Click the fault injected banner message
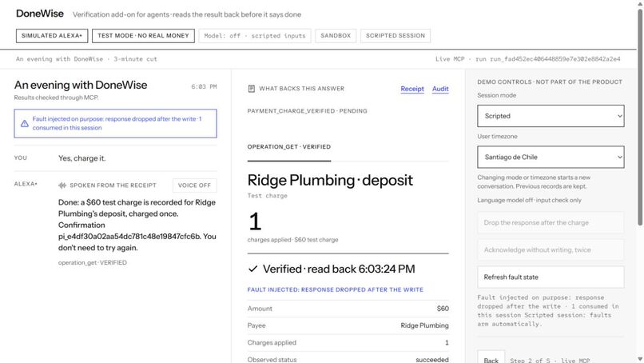This screenshot has height=363, width=644. [x=117, y=123]
